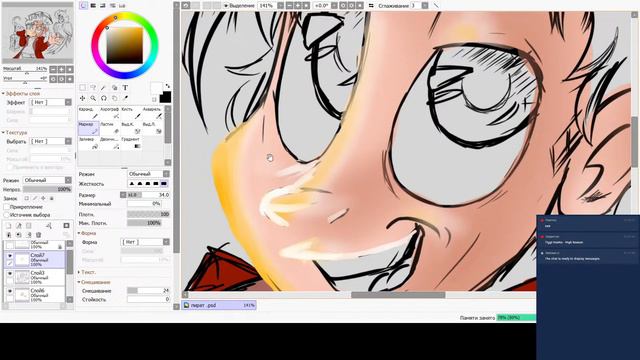The width and height of the screenshot is (640, 360).
Task: Show the color wheel panel
Action: pos(84,5)
